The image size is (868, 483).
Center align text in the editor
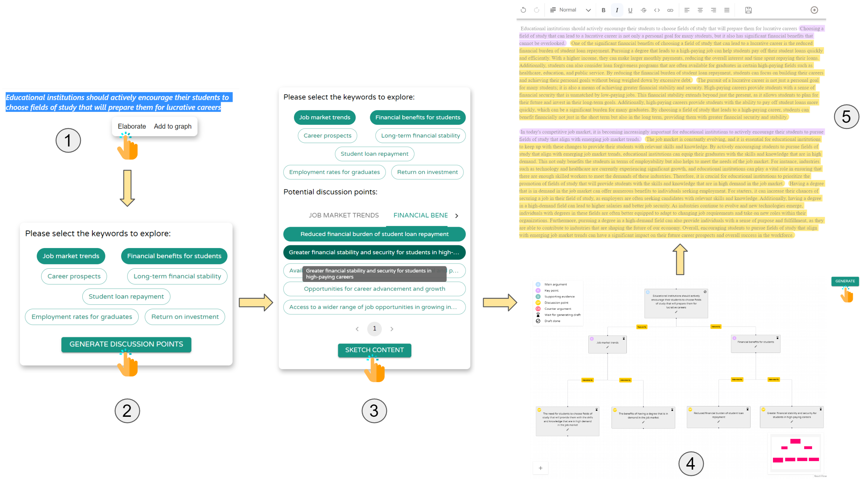pyautogui.click(x=700, y=10)
